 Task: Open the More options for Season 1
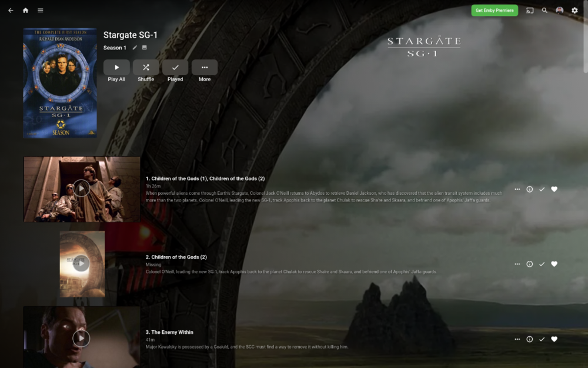click(x=205, y=67)
